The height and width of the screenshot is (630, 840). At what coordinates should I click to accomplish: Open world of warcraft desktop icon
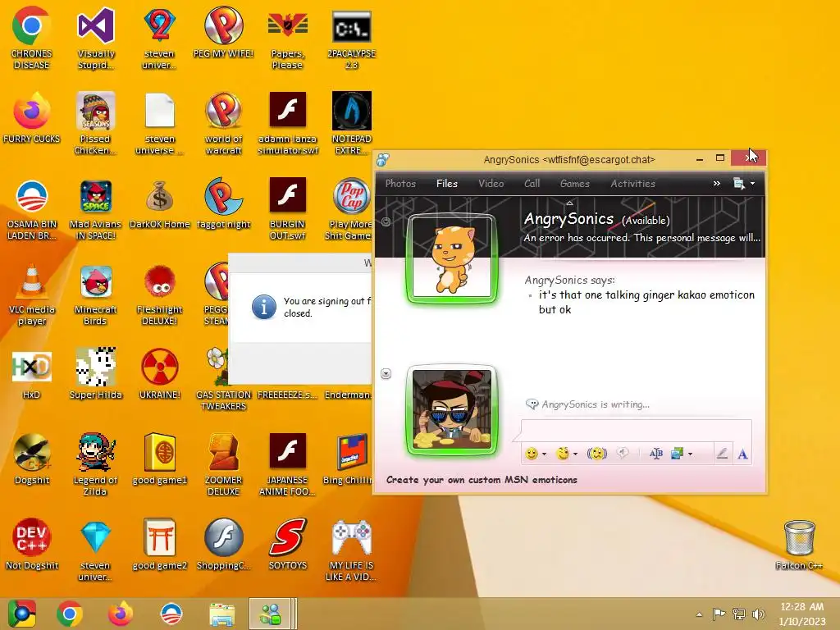(223, 123)
